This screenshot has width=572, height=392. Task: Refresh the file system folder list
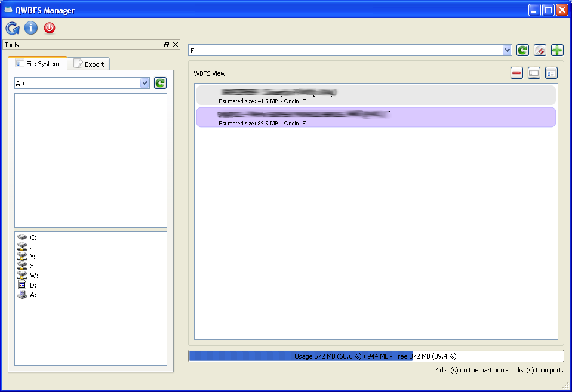pyautogui.click(x=160, y=83)
